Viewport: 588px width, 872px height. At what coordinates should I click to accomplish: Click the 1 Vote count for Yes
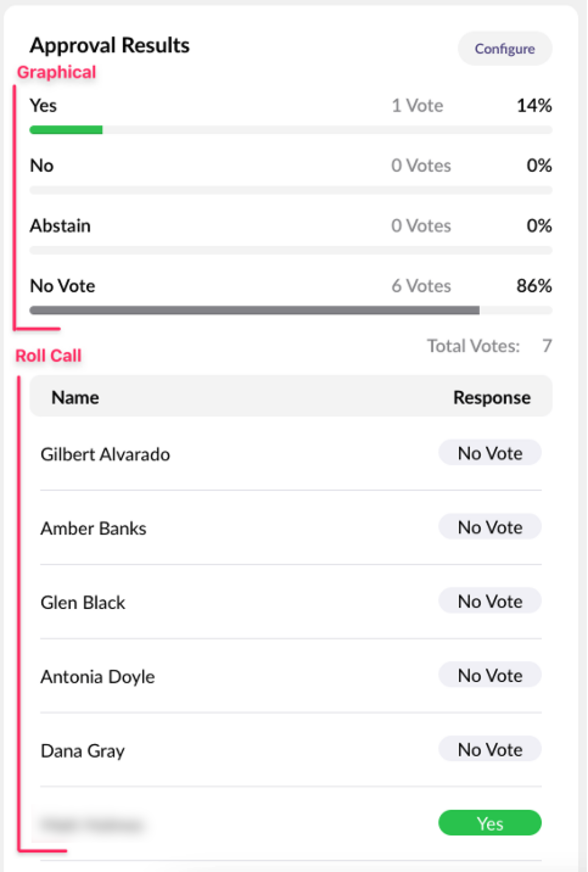click(x=417, y=105)
